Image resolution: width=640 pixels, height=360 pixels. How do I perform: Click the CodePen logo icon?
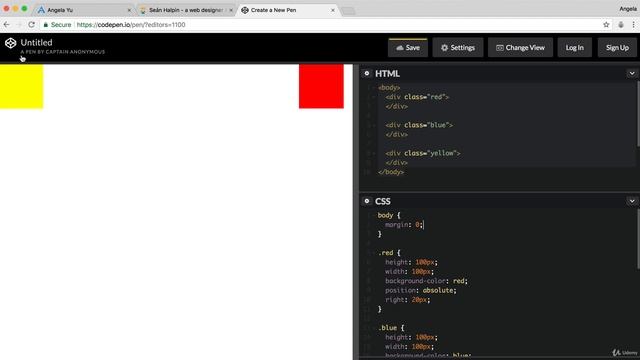[x=11, y=43]
